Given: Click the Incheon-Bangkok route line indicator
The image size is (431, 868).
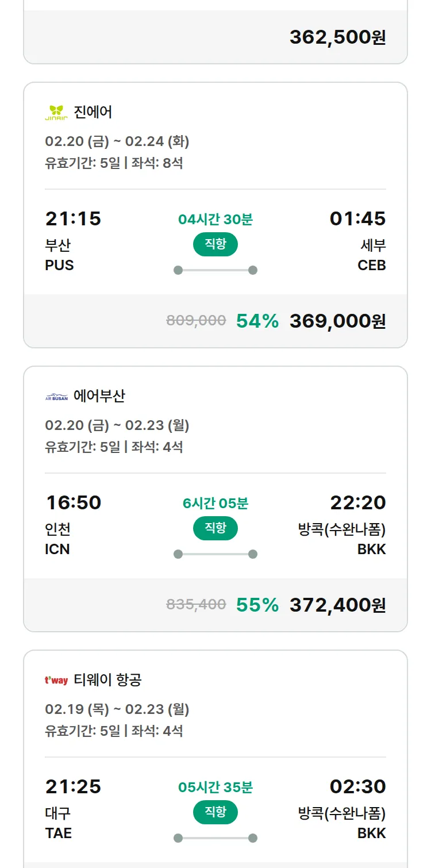Looking at the screenshot, I should [x=215, y=554].
